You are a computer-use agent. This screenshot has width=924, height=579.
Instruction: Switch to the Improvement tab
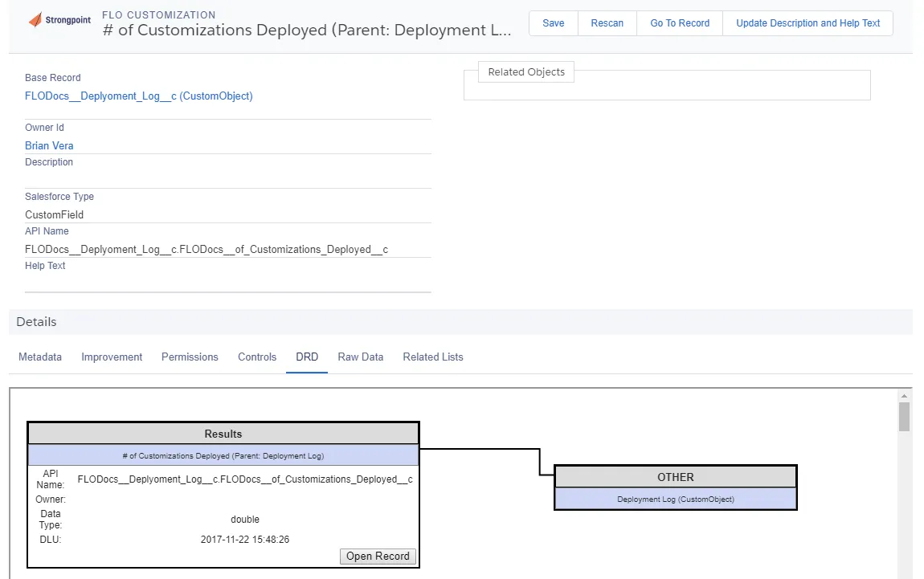coord(112,357)
